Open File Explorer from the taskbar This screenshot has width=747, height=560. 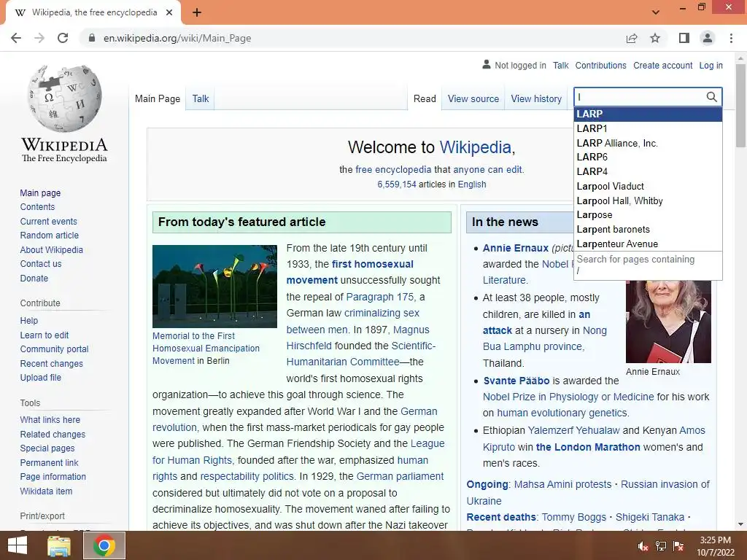coord(59,545)
